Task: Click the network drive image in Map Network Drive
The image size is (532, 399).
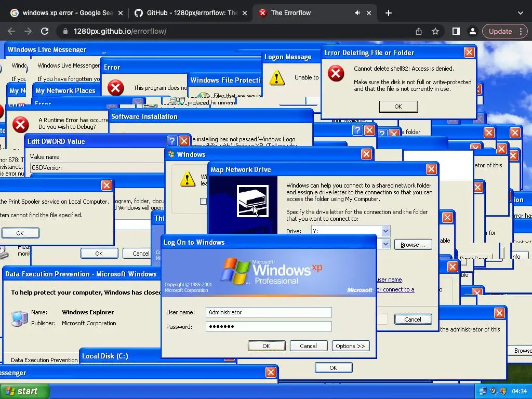Action: point(253,201)
